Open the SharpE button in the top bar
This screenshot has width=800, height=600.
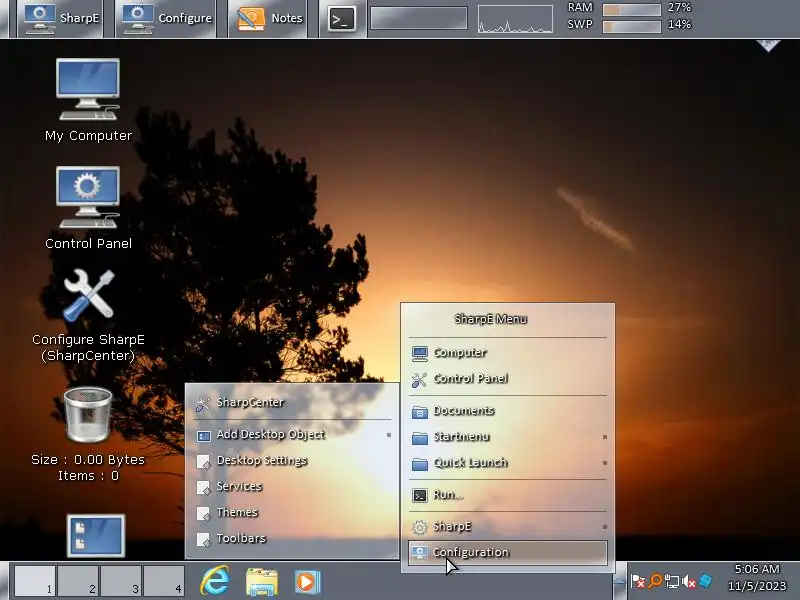[61, 18]
